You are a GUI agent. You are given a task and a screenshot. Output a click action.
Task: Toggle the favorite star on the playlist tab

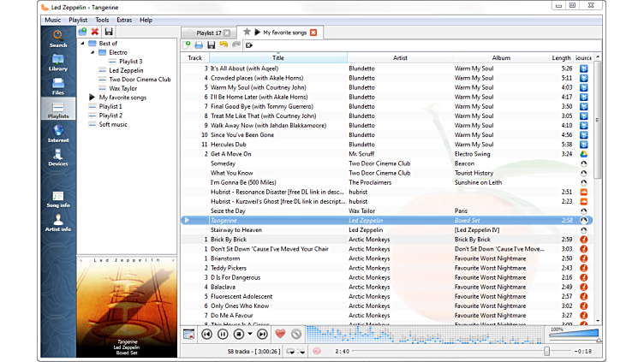(x=247, y=33)
